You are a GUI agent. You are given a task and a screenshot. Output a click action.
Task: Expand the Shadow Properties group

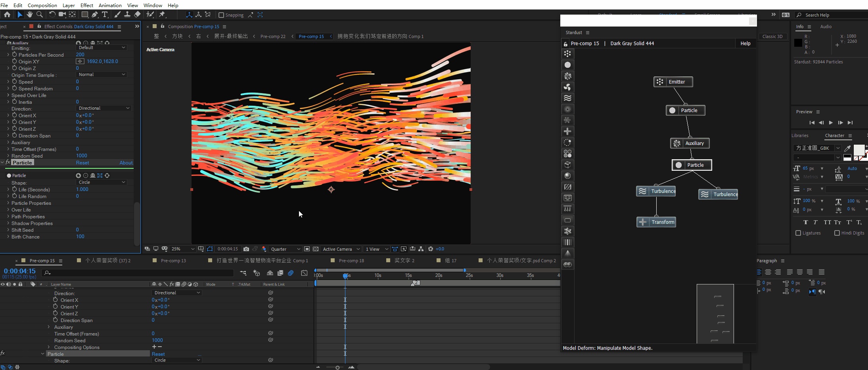8,223
